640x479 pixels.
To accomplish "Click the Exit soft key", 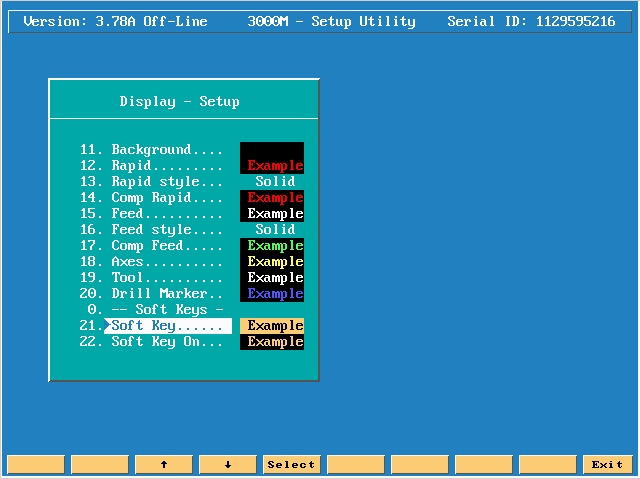I will click(x=607, y=464).
